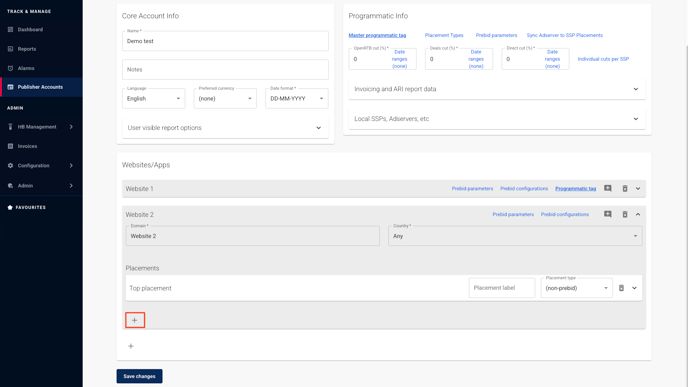Screen dimensions: 688x387
Task: Expand the HB Management menu
Action: coord(41,127)
